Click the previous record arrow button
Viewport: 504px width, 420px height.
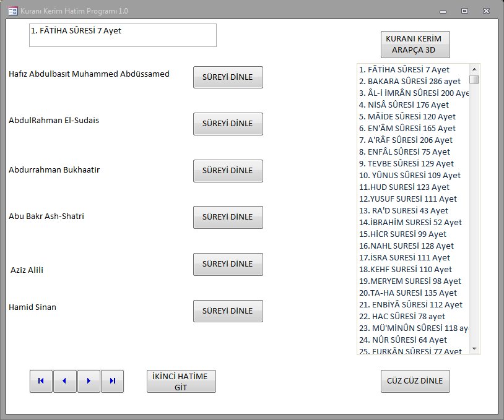coord(64,381)
